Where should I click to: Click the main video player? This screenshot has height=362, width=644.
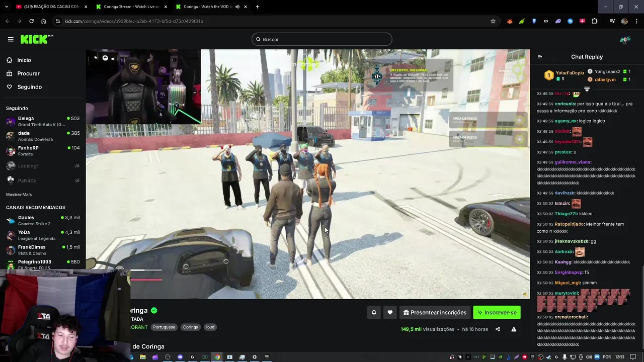[x=307, y=174]
